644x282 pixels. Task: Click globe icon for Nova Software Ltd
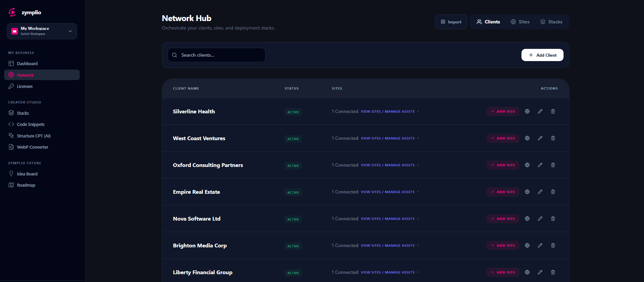527,219
